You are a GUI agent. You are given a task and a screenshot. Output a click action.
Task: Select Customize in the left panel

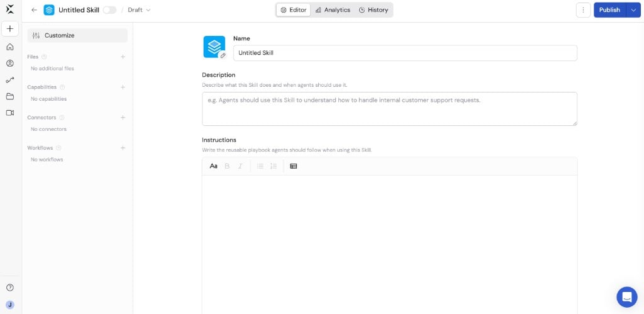point(77,35)
